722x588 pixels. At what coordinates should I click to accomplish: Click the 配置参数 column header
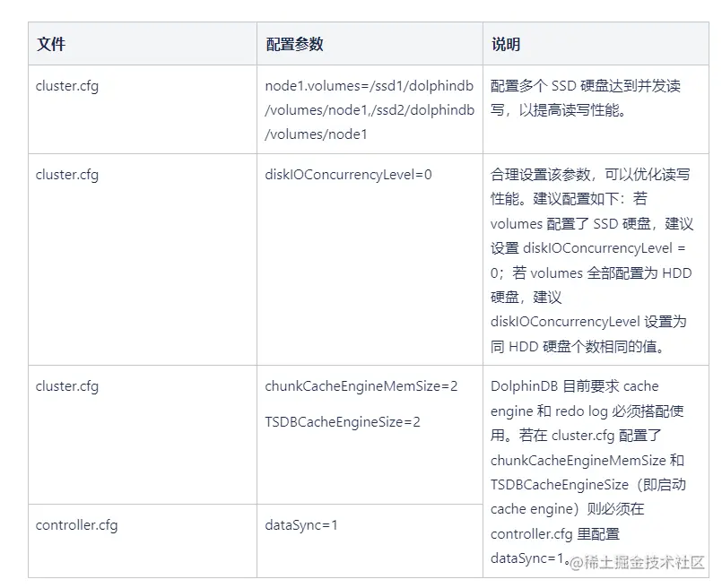[x=370, y=44]
